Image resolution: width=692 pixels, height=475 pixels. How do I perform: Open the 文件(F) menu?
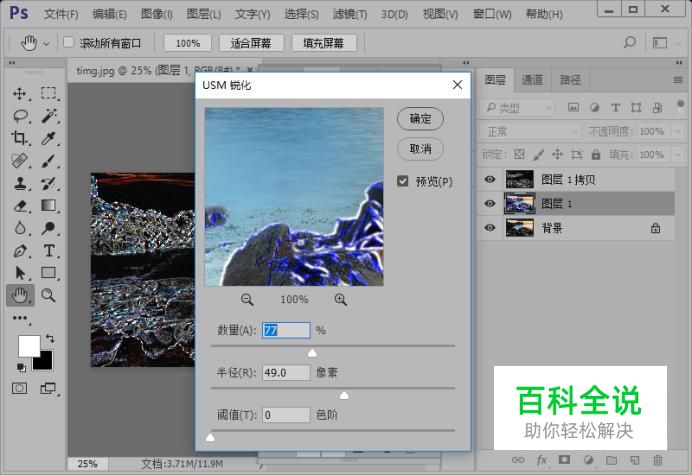click(x=61, y=14)
